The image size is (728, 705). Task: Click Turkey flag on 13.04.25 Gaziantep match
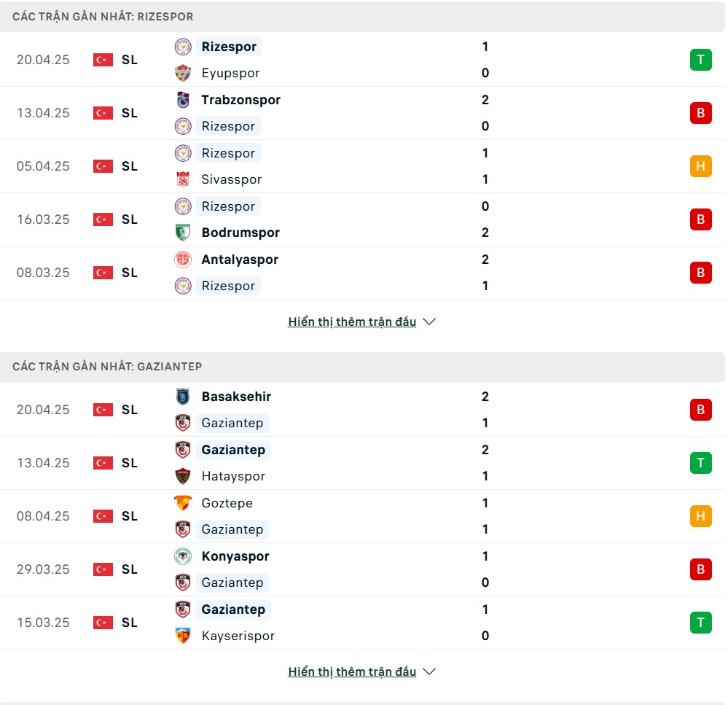pos(103,463)
